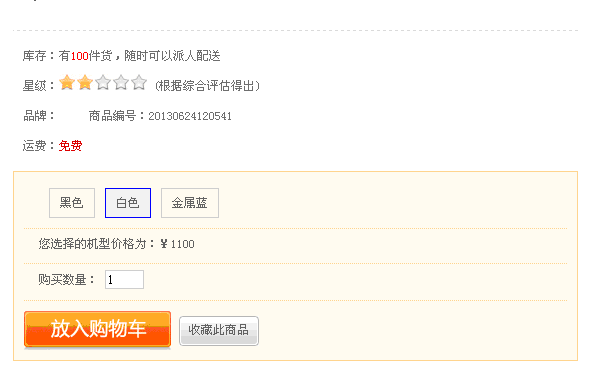Set rating with the fourth star
The height and width of the screenshot is (368, 591).
121,82
